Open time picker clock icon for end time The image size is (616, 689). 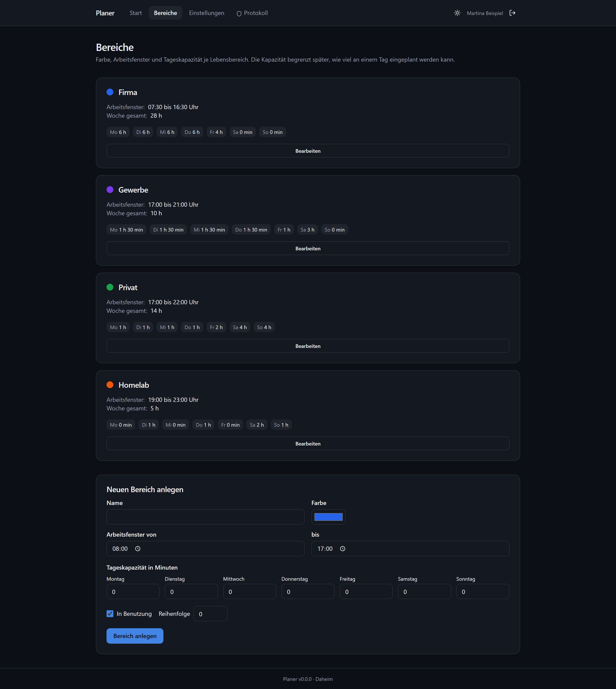342,548
